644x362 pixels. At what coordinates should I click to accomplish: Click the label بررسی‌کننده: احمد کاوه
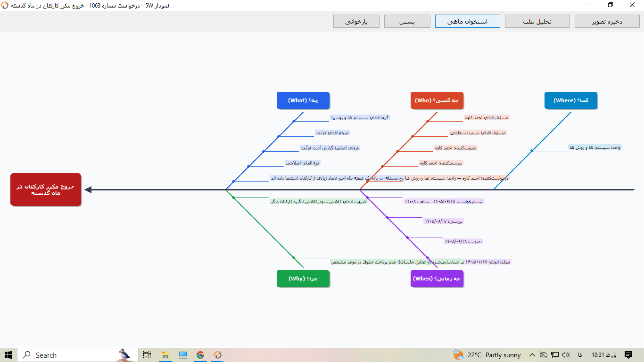[441, 163]
